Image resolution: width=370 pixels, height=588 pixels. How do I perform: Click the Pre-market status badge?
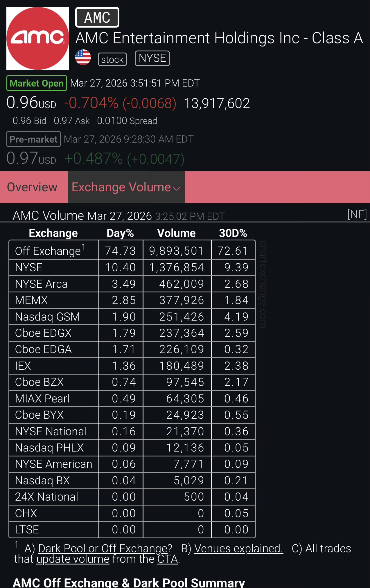[x=33, y=139]
